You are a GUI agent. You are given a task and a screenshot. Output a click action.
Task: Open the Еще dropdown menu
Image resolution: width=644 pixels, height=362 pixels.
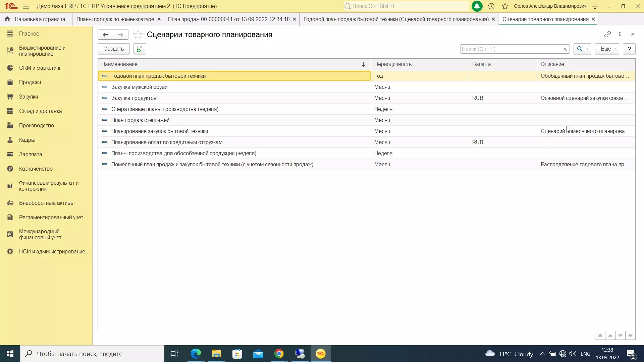coord(607,49)
